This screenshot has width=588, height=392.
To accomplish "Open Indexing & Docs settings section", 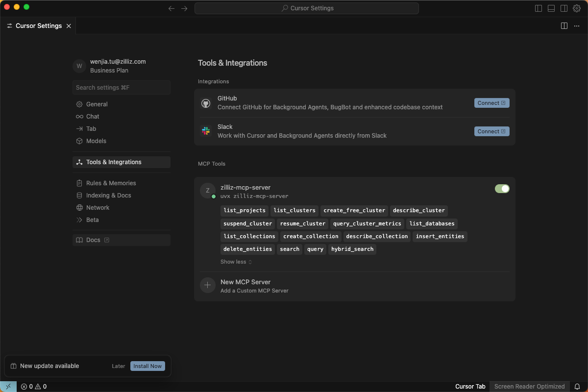I will click(x=108, y=196).
